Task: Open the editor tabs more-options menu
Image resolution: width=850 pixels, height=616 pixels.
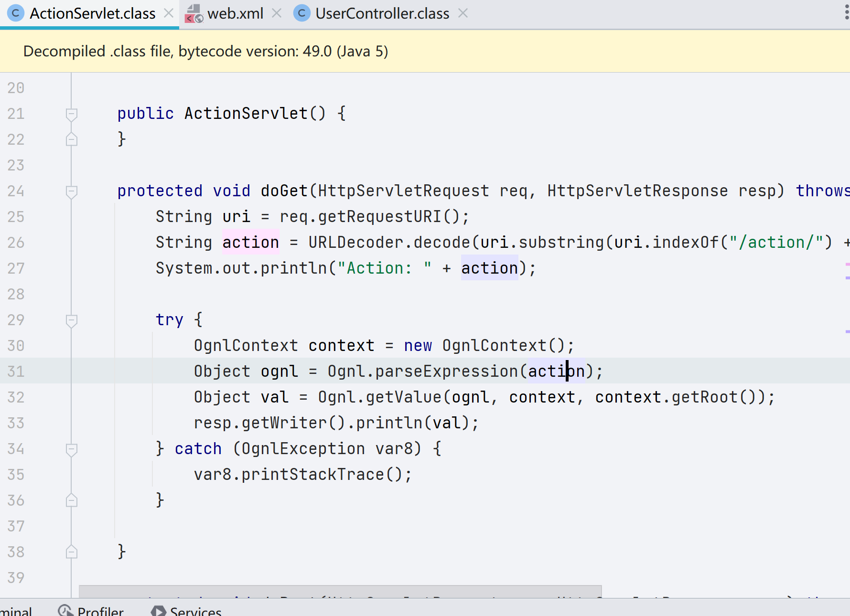Action: click(x=846, y=13)
